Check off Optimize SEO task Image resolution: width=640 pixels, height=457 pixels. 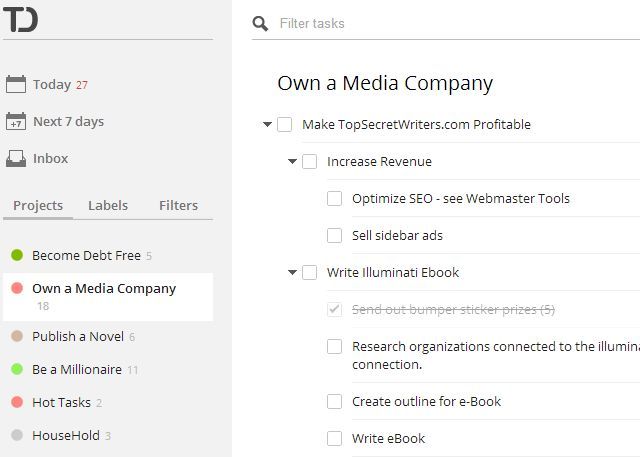pos(335,199)
